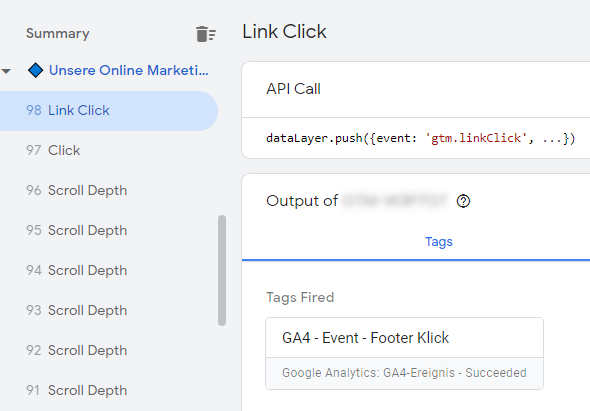
Task: Select event 91 Scroll Depth
Action: point(76,390)
